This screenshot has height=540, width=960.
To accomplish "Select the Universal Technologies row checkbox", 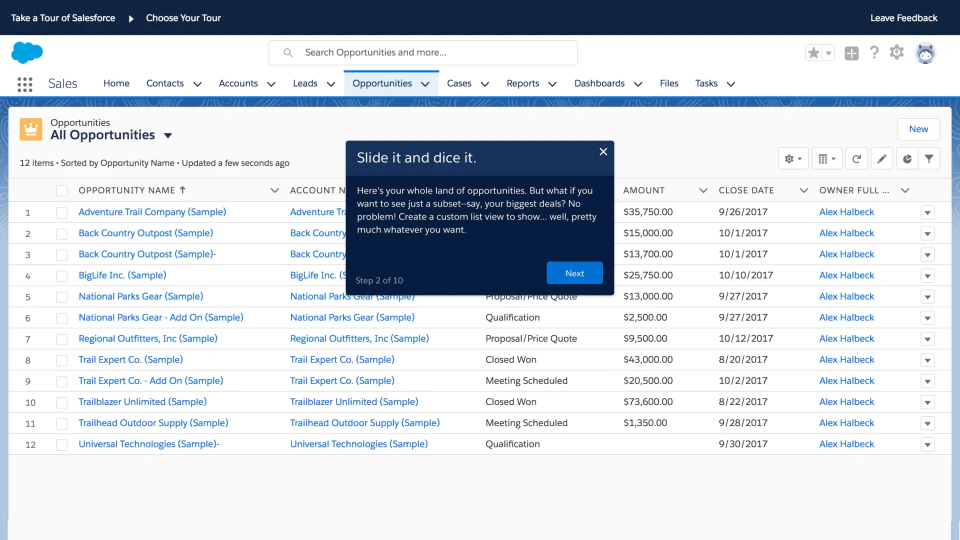I will 62,445.
